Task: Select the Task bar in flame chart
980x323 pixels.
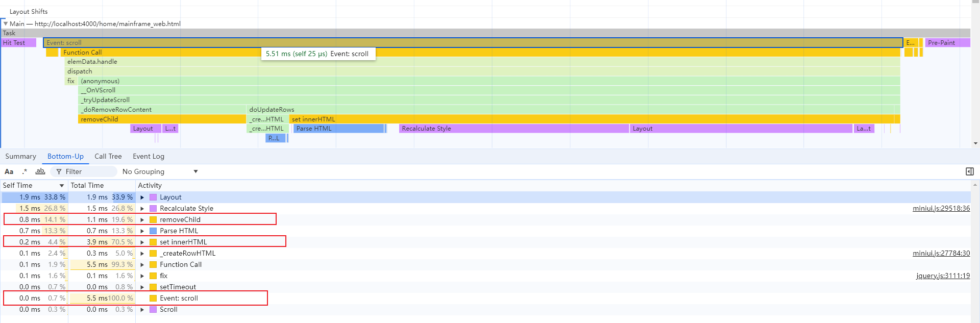Action: [x=485, y=33]
